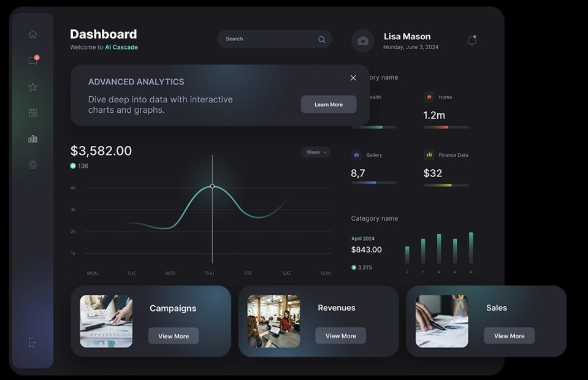Select the bar chart analytics sidebar icon

pos(32,139)
